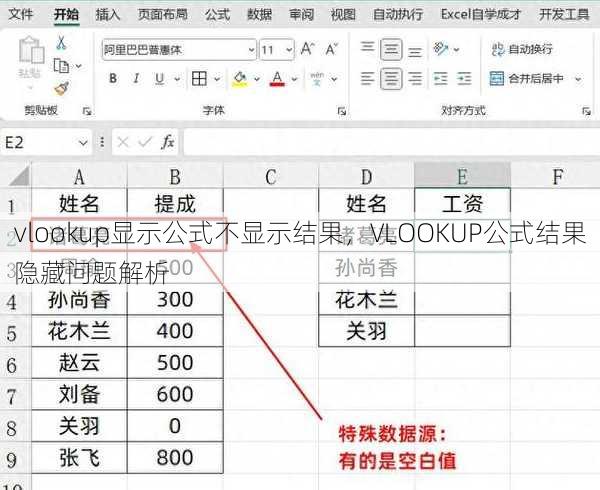Apply red font color A
600x490 pixels.
coord(277,79)
